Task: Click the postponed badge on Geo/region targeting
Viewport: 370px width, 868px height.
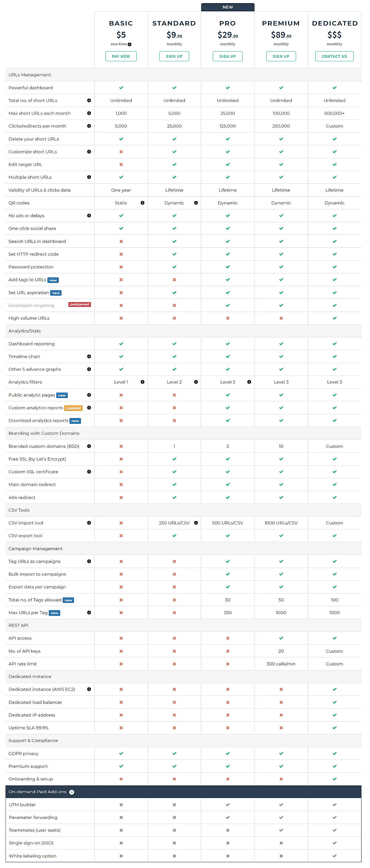Action: click(x=80, y=304)
